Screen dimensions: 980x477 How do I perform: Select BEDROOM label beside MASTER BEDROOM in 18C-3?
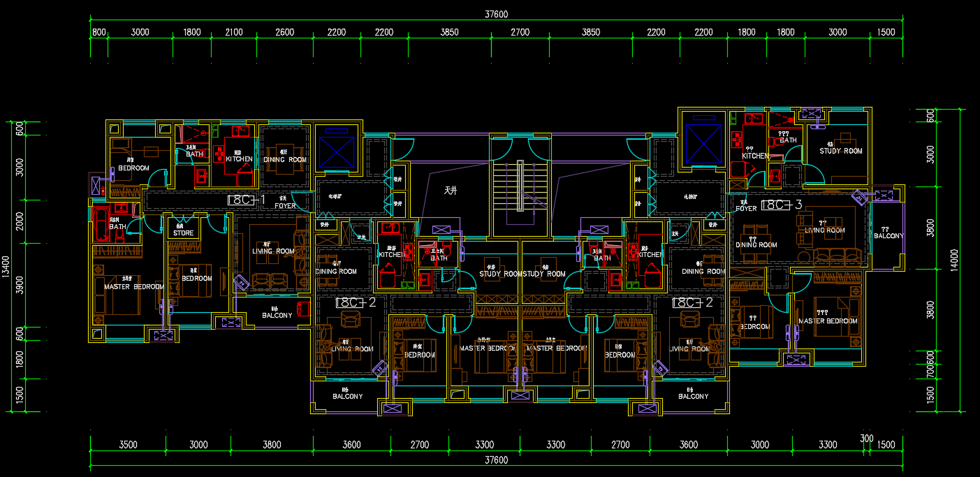click(x=755, y=326)
